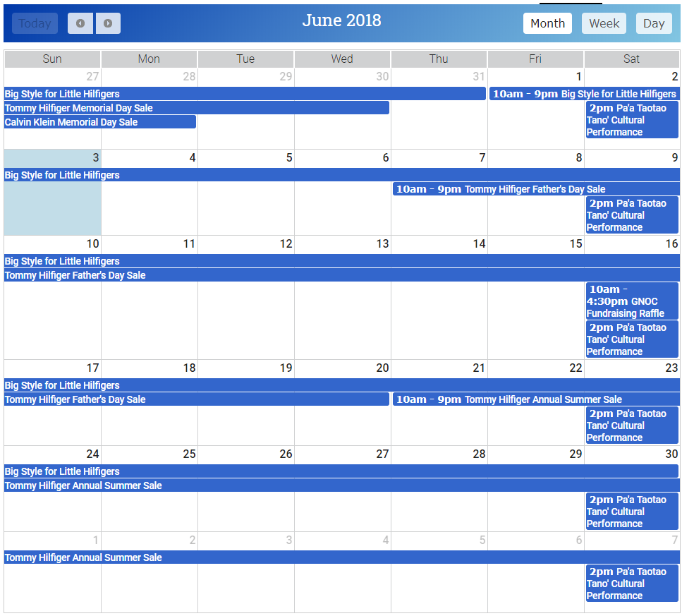Open the 10am - 9pm Big Style for Little Hilfigers event
Viewport: 682px width, 616px height.
click(584, 94)
